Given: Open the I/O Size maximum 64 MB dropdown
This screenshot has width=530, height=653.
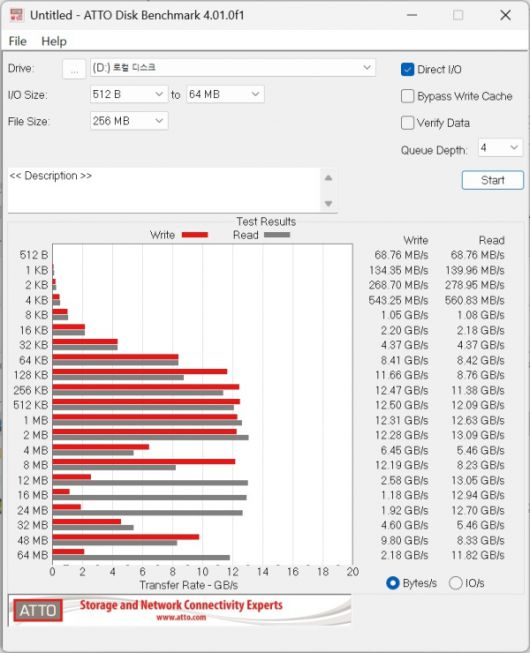Looking at the screenshot, I should [x=225, y=94].
